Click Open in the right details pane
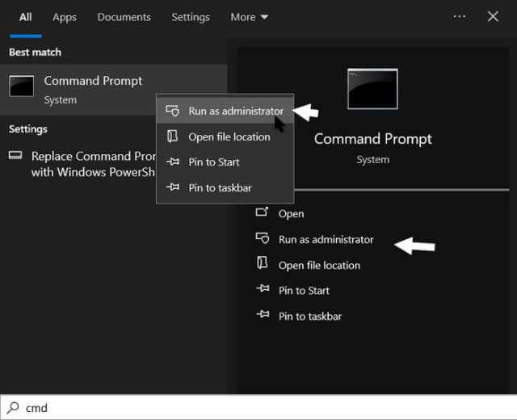 (291, 213)
